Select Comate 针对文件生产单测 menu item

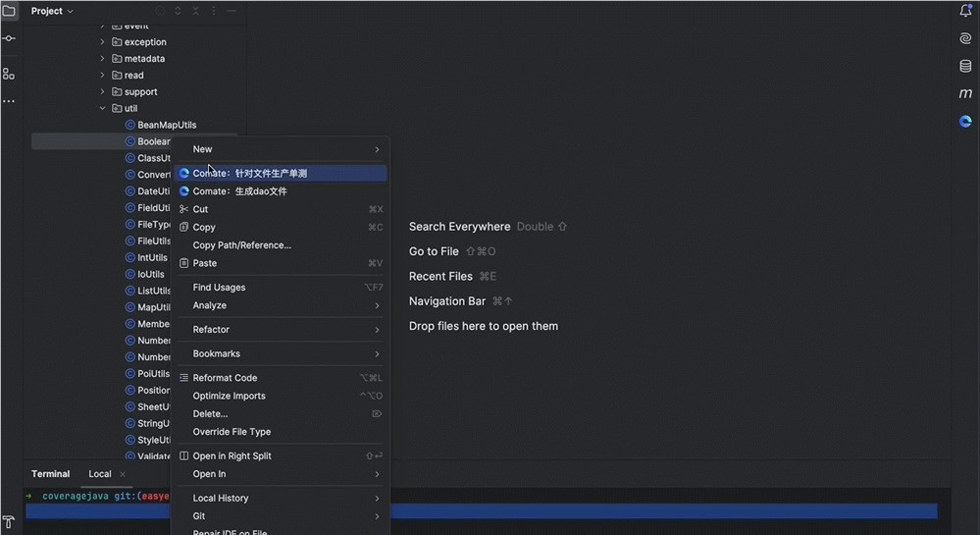[249, 174]
